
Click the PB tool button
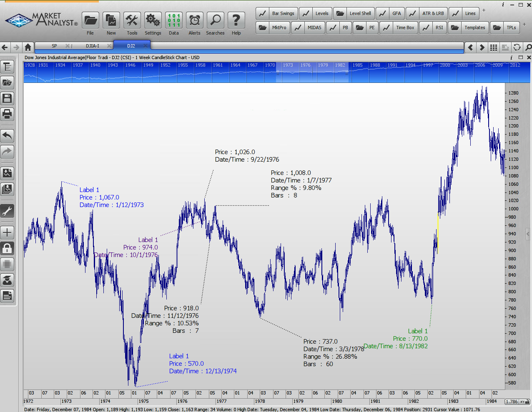(339, 27)
